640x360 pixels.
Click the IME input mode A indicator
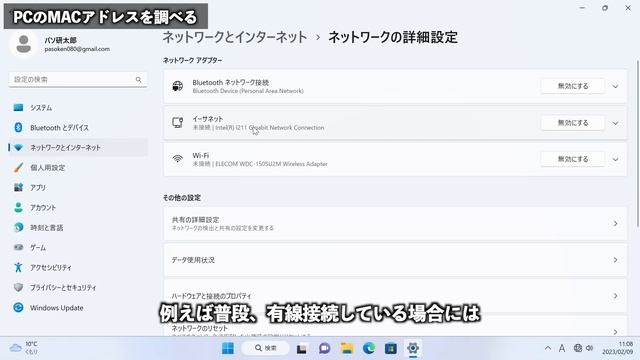[x=562, y=348]
